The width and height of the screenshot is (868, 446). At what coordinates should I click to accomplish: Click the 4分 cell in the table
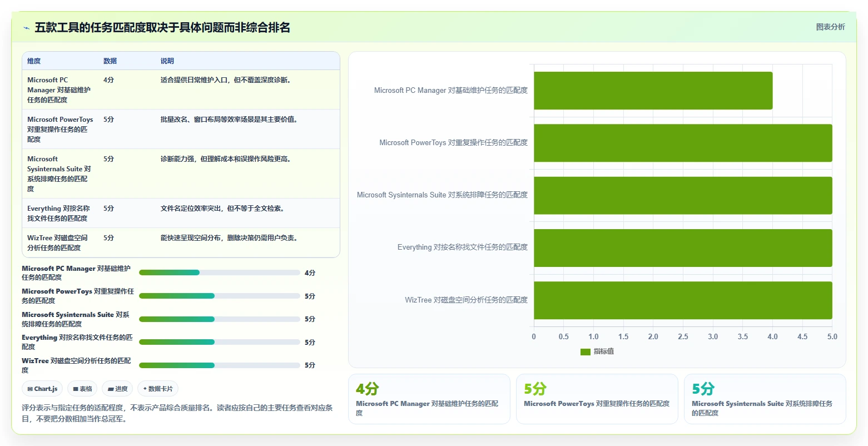[x=108, y=80]
